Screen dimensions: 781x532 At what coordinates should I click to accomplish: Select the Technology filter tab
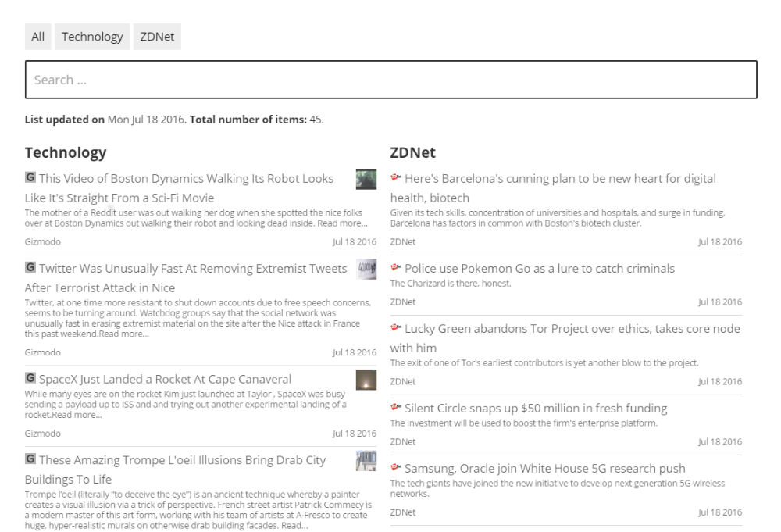point(92,37)
